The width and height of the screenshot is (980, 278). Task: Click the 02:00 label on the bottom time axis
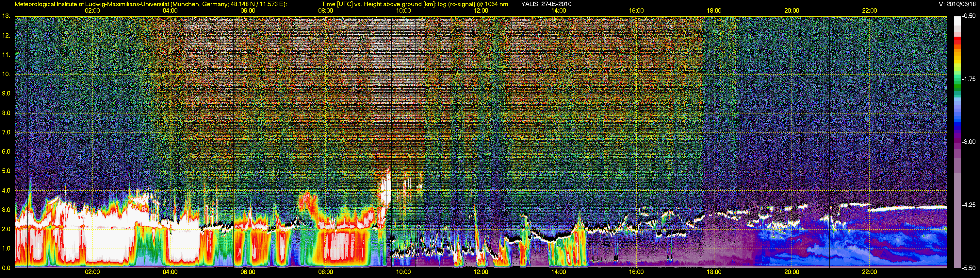[x=92, y=272]
